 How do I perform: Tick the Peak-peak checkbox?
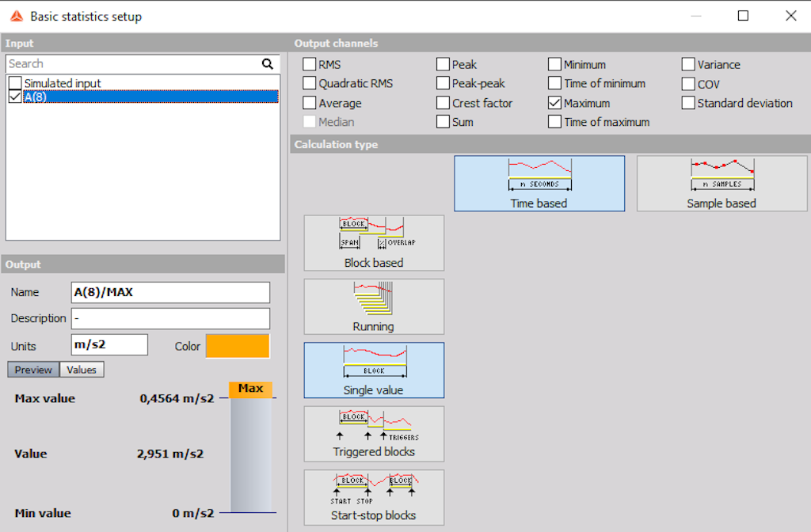pyautogui.click(x=443, y=83)
